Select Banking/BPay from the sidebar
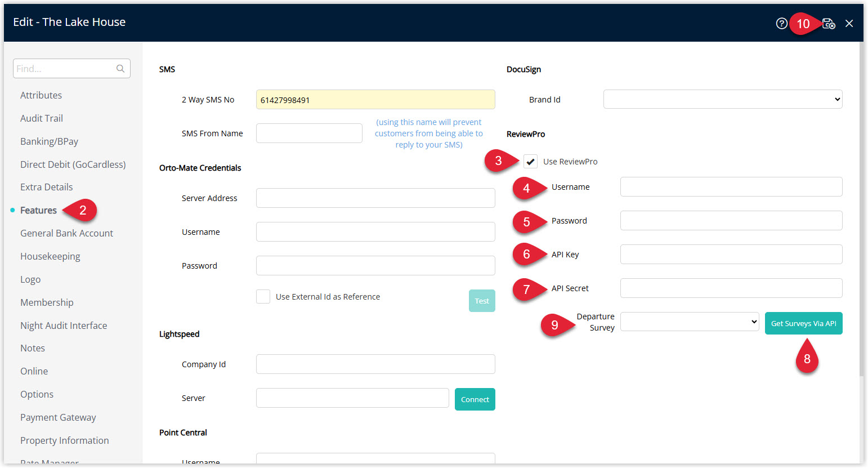Viewport: 868px width, 468px height. tap(49, 141)
